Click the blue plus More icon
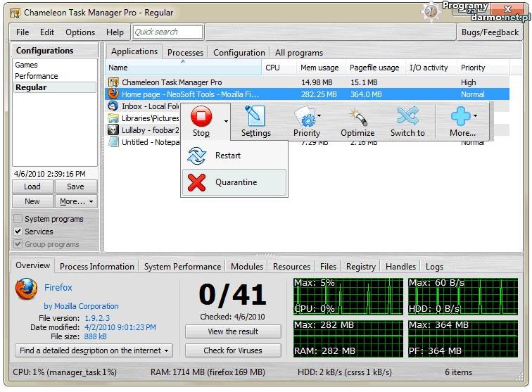Screen dimensions: 532x392 (x=460, y=116)
